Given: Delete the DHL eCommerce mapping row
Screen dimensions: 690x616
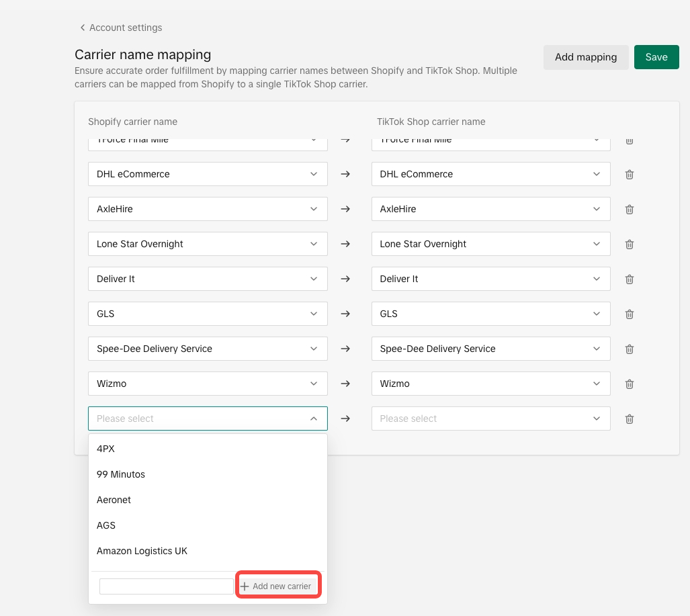Looking at the screenshot, I should (x=629, y=175).
